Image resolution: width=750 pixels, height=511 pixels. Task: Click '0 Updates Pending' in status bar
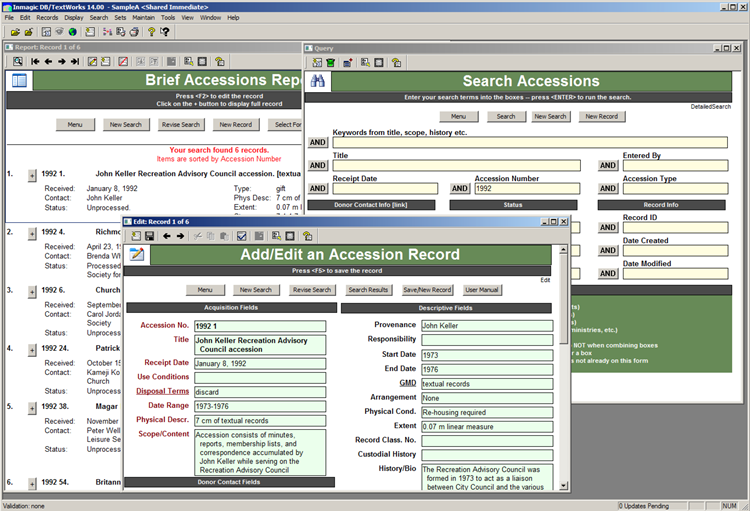(x=644, y=506)
